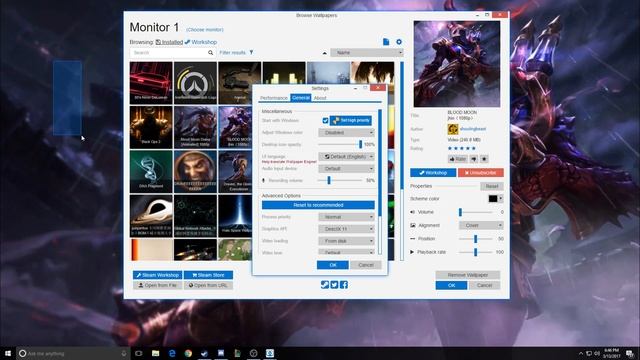This screenshot has height=360, width=640.
Task: Click the search magnifier icon
Action: 211,53
